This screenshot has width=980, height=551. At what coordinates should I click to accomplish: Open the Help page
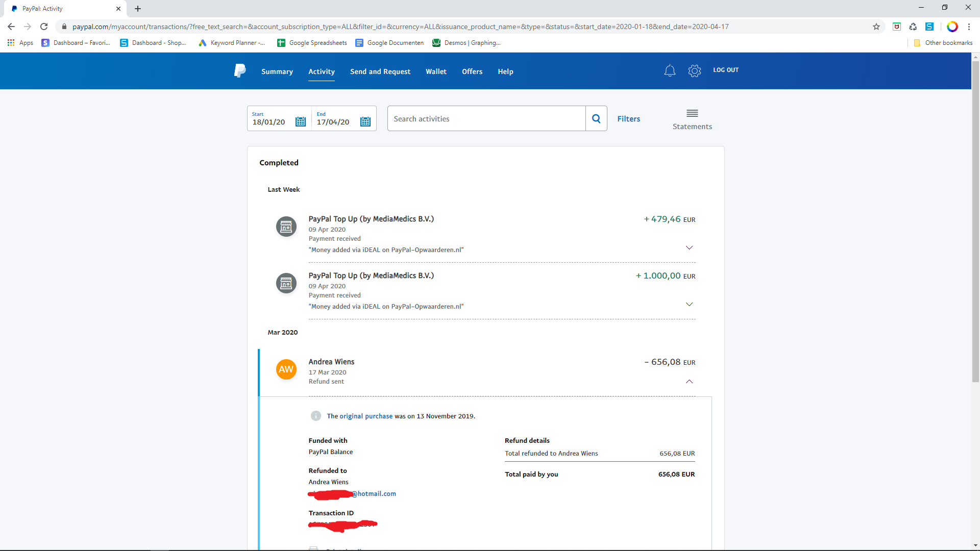(506, 71)
